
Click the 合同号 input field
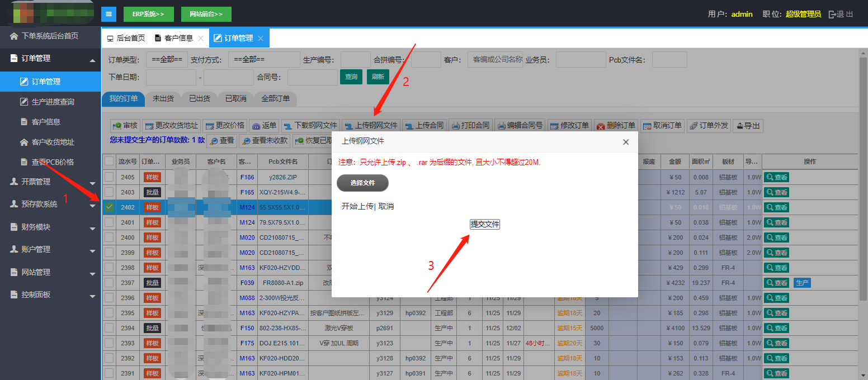[312, 77]
